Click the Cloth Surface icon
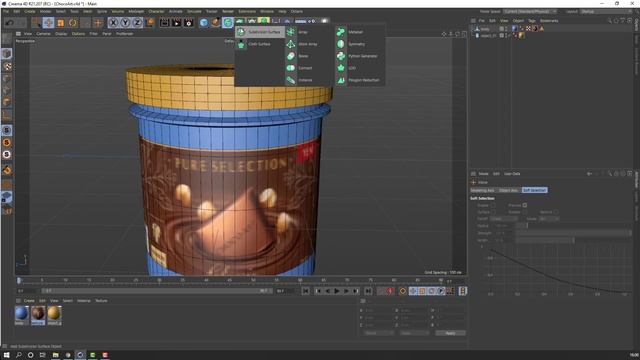640x360 pixels. (241, 44)
